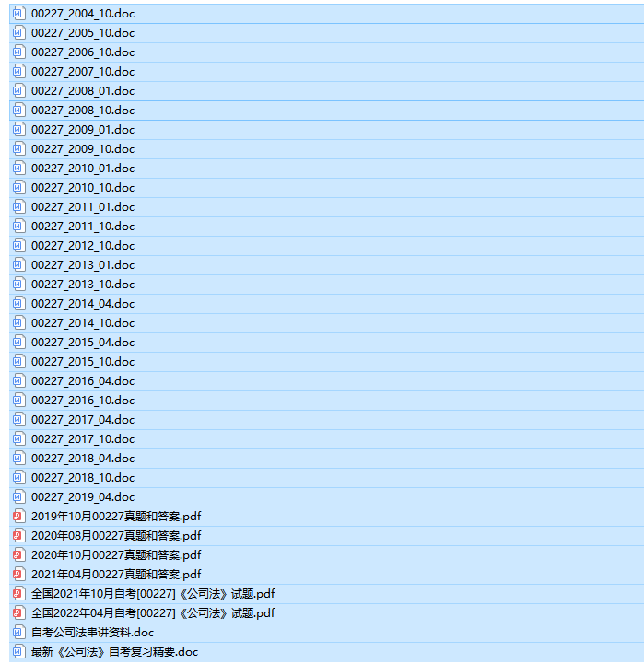Select the name text 00227_2008_10.doc
Image resolution: width=644 pixels, height=664 pixels.
point(83,111)
